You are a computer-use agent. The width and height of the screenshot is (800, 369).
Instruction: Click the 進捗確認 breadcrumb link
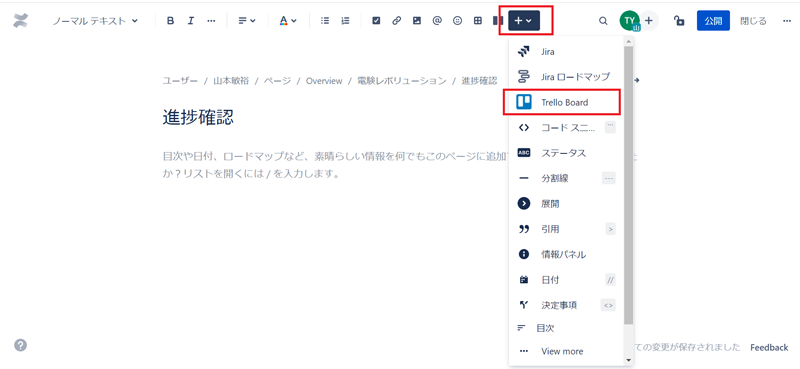coord(479,81)
